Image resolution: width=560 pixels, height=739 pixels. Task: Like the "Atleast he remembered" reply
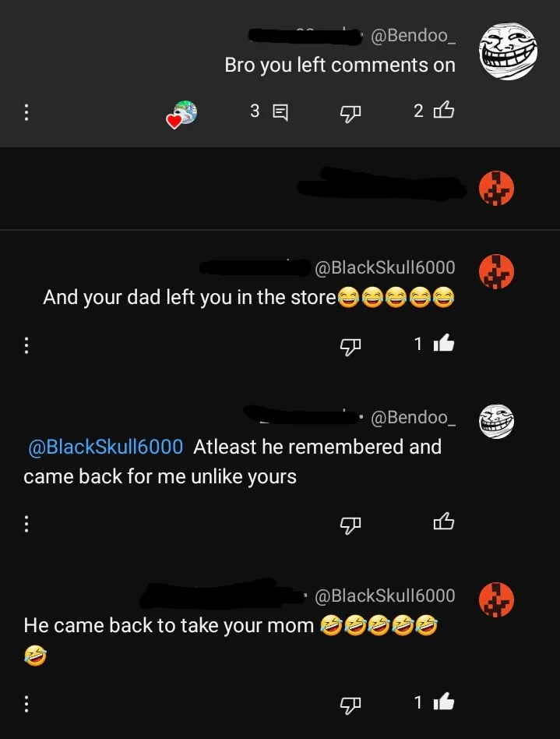click(x=444, y=522)
